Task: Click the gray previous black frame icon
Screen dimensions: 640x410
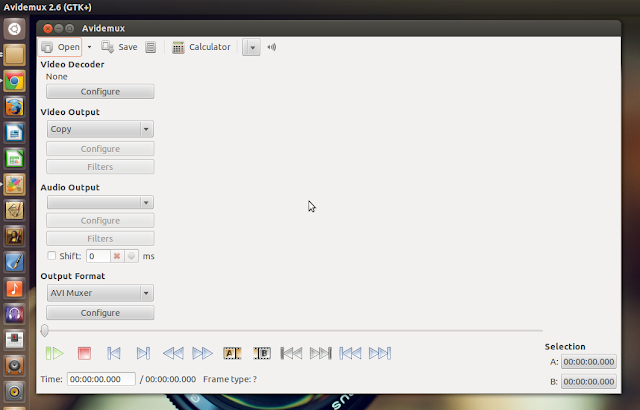Action: click(x=291, y=353)
